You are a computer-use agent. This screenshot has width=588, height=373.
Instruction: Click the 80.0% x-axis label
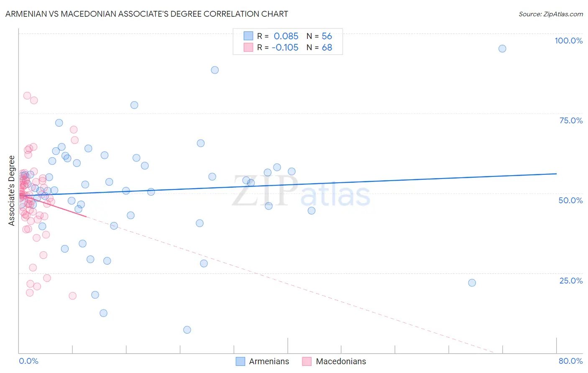point(570,361)
